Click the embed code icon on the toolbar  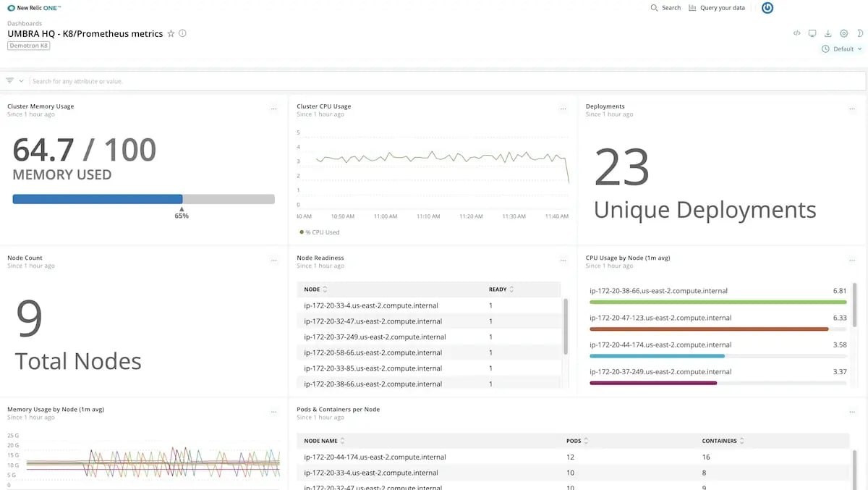coord(796,33)
